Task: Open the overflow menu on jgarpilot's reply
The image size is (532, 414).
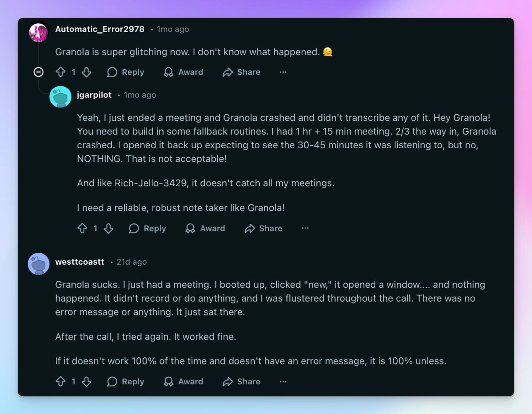Action: pos(305,228)
